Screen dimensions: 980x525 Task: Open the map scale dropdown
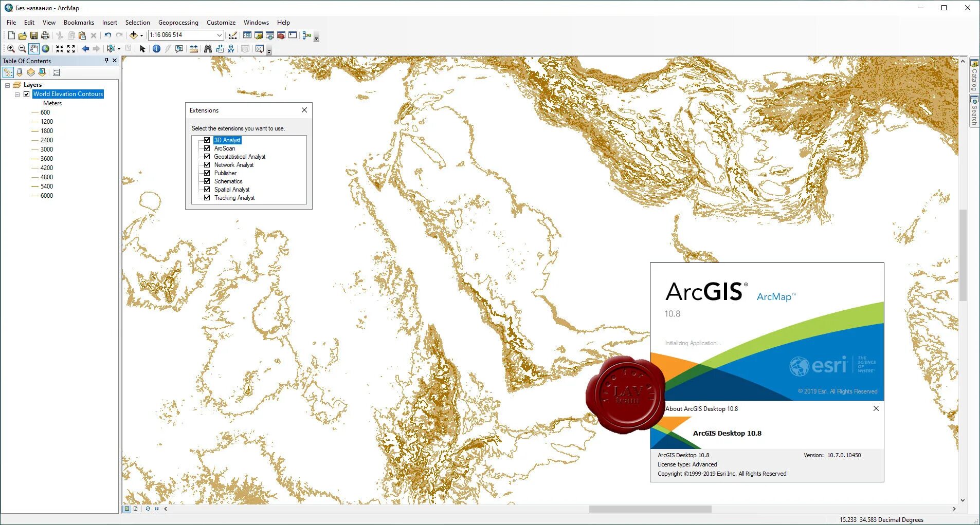coord(220,35)
